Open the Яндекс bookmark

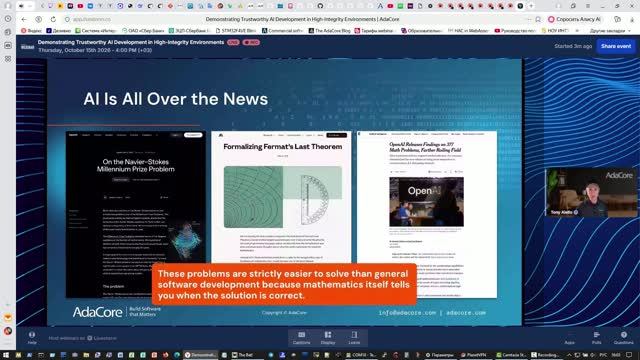tap(31, 31)
